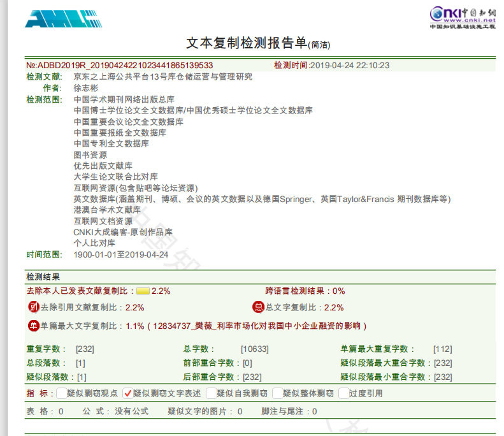Click 中国重要会议论文全文数据库 entry
This screenshot has width=504, height=436.
[129, 122]
